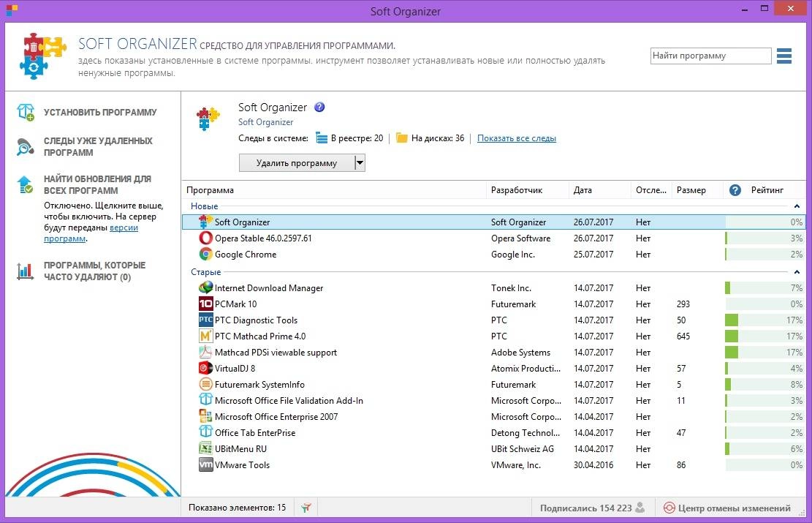Click the blue help icon beside Soft Organizer title

319,108
